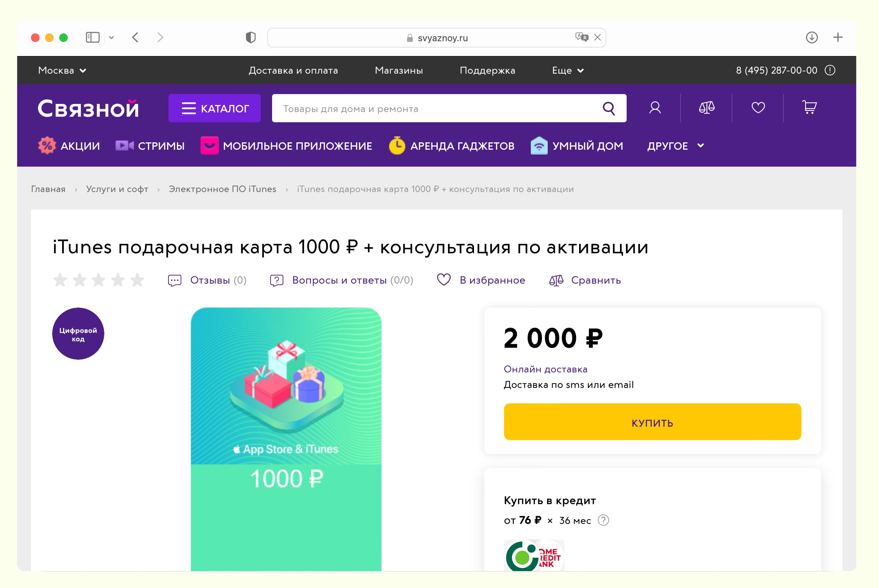
Task: Click the Safari privacy shield icon
Action: click(251, 37)
